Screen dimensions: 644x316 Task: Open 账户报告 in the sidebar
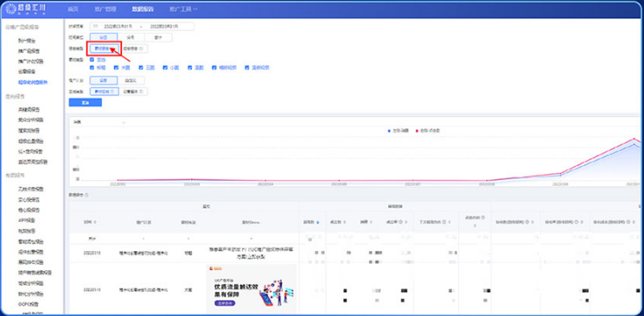27,41
